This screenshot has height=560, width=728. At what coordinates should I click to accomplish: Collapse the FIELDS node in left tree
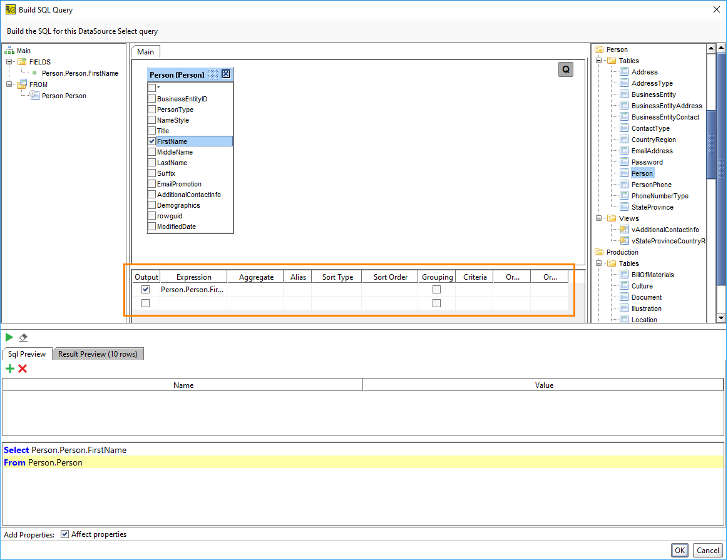pos(9,62)
